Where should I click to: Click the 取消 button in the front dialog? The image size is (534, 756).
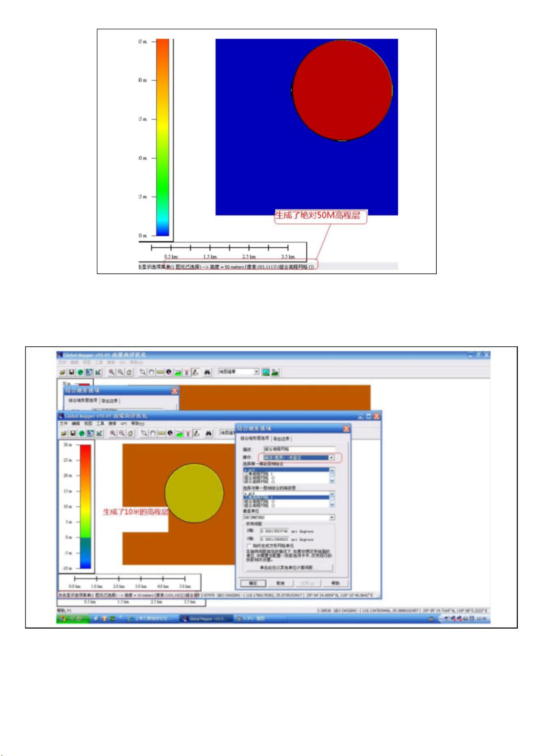click(x=281, y=583)
